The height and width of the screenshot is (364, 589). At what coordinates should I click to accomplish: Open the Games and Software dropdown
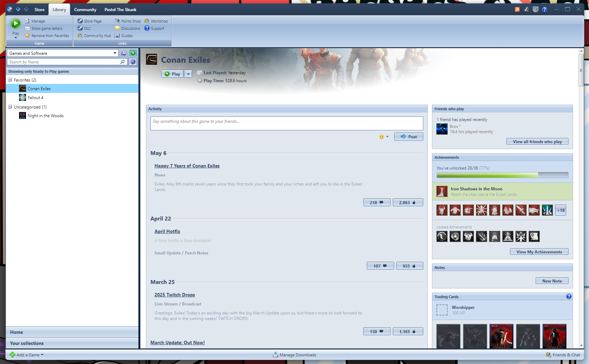click(x=62, y=53)
